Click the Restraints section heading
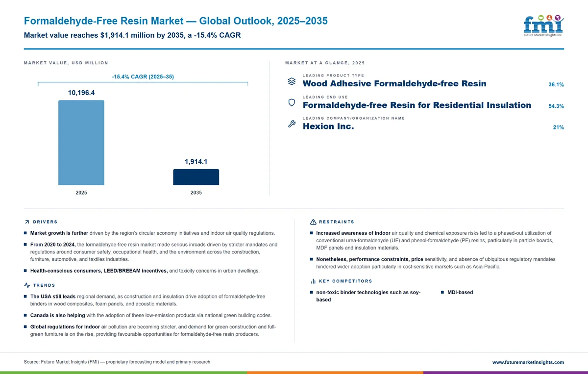The height and width of the screenshot is (374, 588). (336, 222)
